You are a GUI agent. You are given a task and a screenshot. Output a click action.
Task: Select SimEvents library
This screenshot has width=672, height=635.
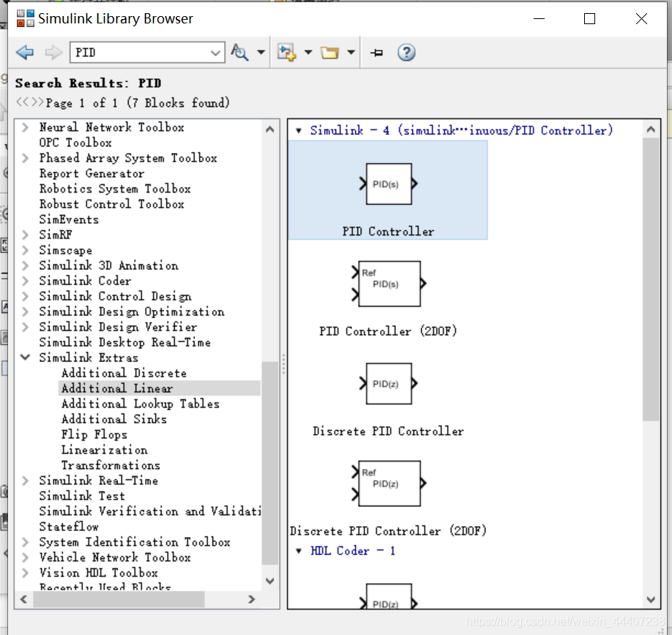point(69,219)
